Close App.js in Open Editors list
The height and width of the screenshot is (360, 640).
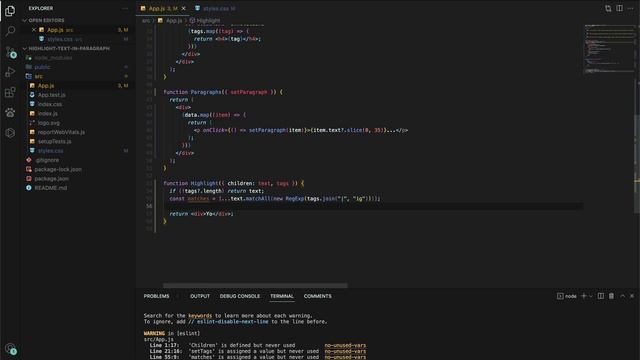coord(34,30)
